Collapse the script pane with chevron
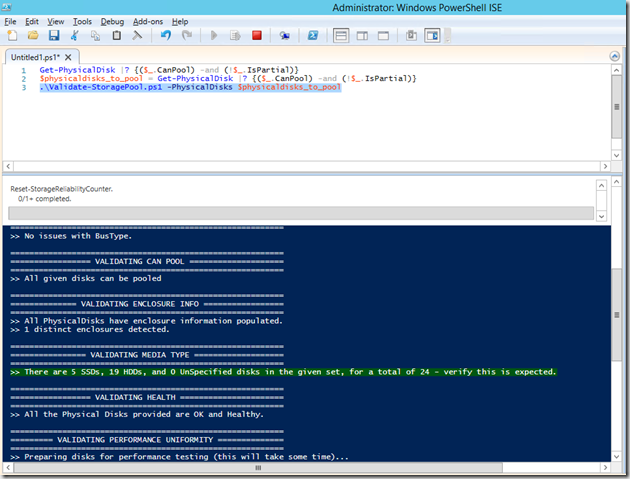The height and width of the screenshot is (479, 630). pyautogui.click(x=614, y=56)
